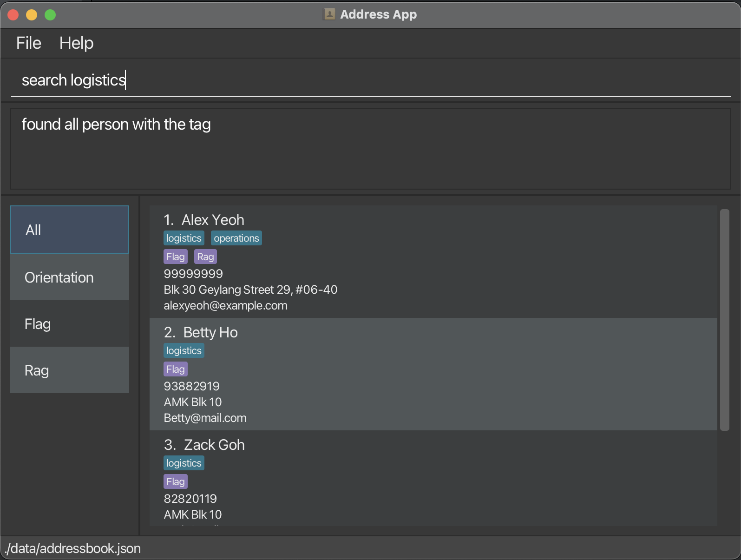Viewport: 741px width, 560px height.
Task: Select the Flag group in sidebar
Action: [70, 324]
